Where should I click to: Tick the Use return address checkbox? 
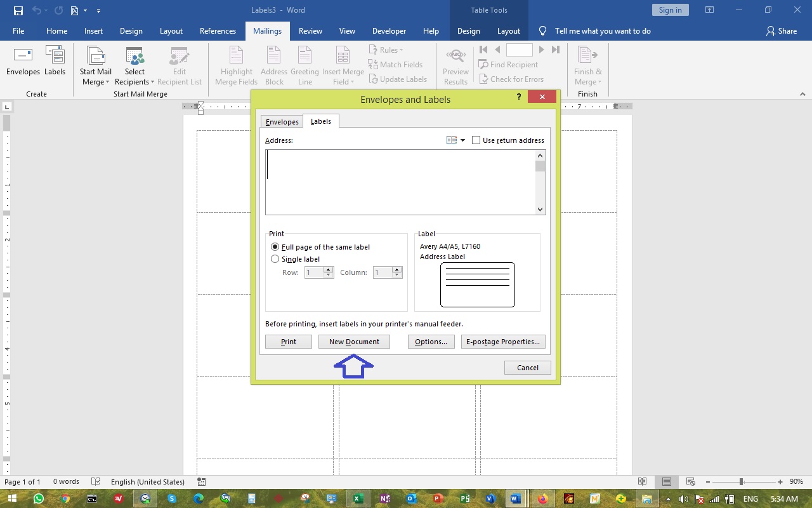point(476,140)
